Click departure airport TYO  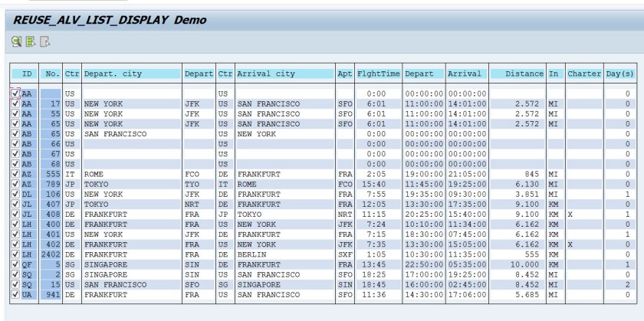[192, 185]
